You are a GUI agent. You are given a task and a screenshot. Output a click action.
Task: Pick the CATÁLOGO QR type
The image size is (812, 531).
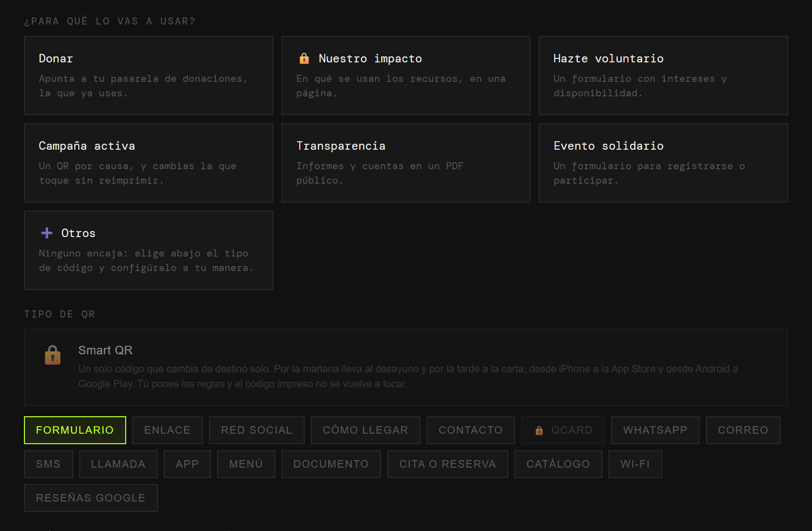(558, 464)
